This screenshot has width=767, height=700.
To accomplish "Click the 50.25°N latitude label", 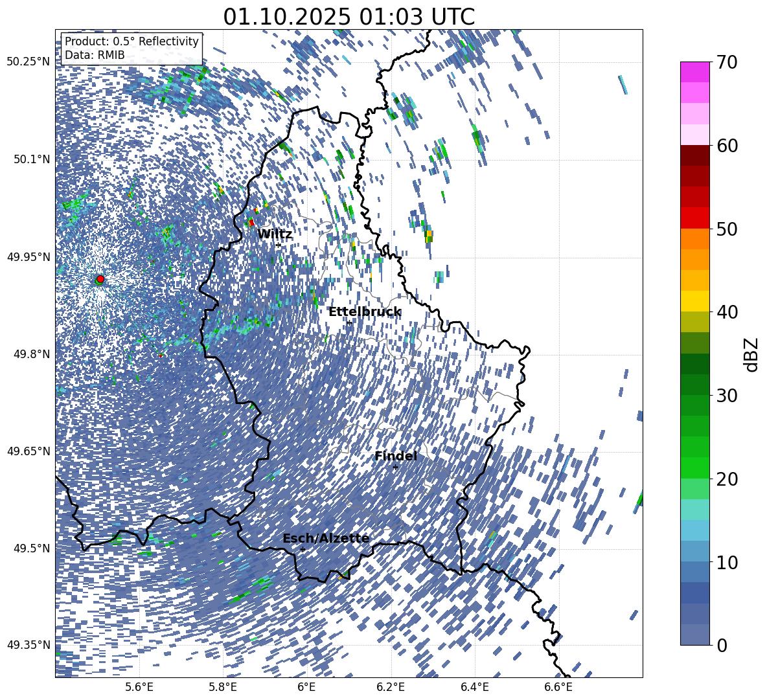I will point(29,62).
